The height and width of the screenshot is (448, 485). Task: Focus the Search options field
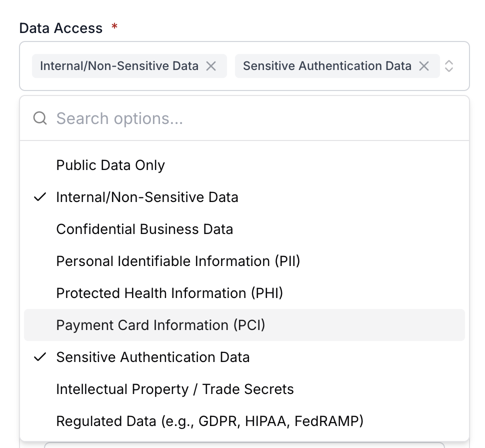pos(244,118)
